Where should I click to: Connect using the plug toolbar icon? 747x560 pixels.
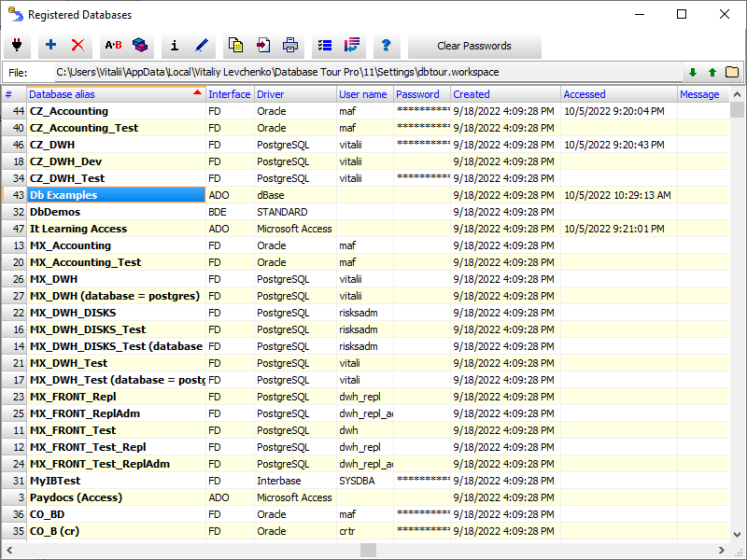17,45
